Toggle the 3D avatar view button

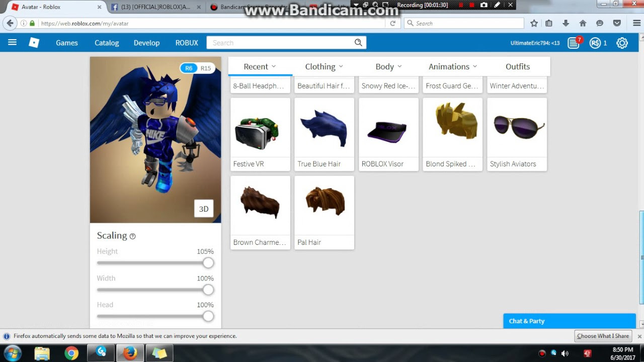click(204, 209)
